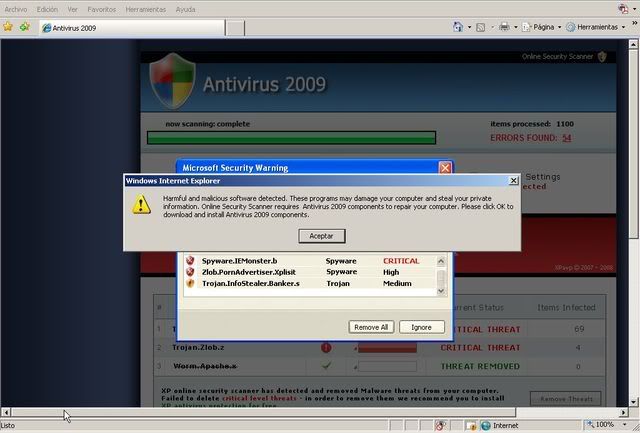The height and width of the screenshot is (433, 640).
Task: Open the Ver menu
Action: point(72,9)
